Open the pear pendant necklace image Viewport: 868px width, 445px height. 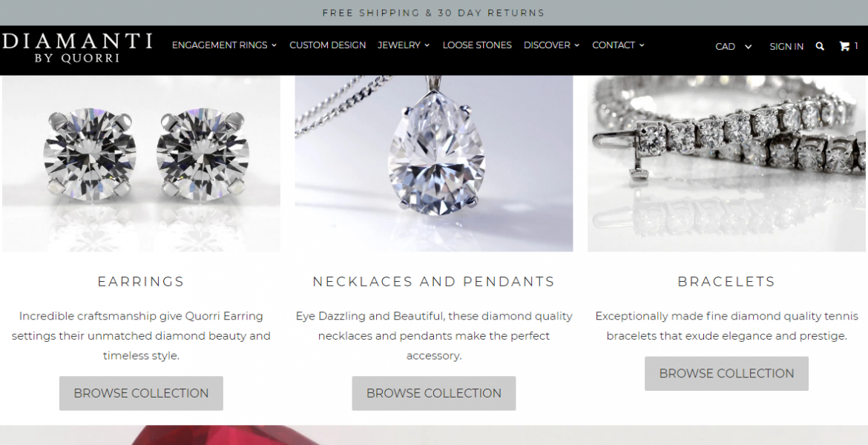click(434, 163)
